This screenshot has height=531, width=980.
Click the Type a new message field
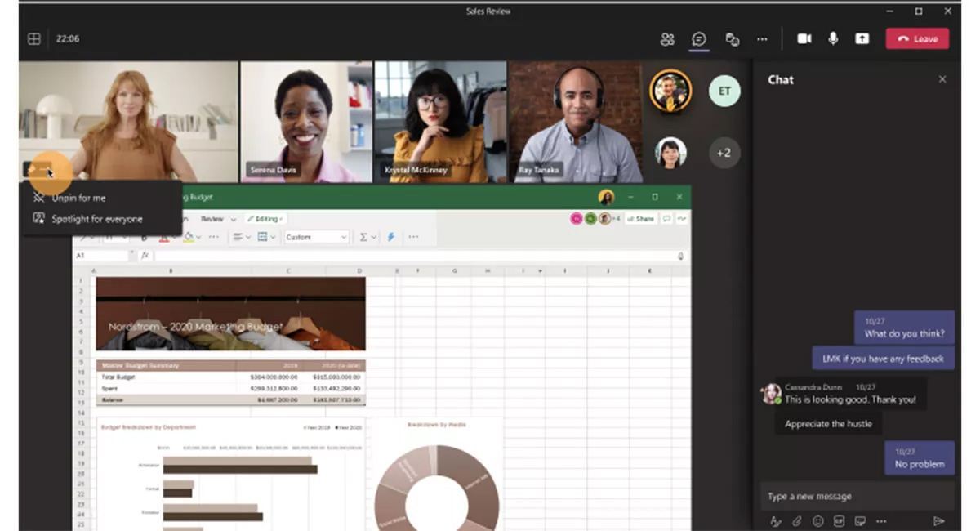click(x=853, y=496)
